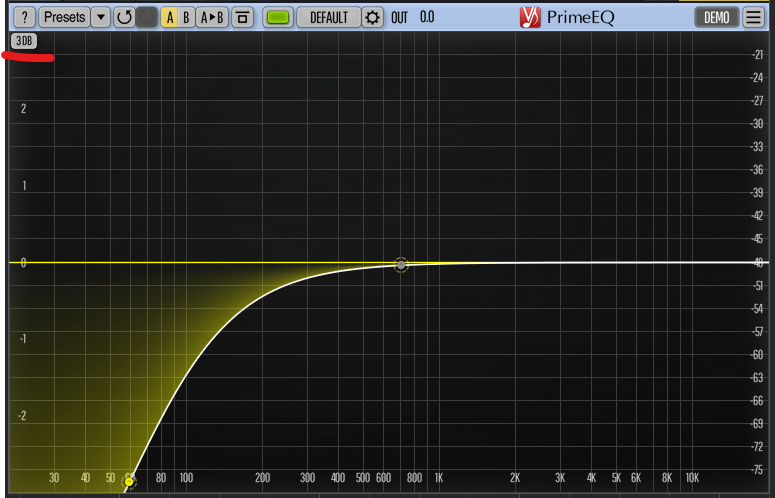Click the -2 dB gain scale label
The image size is (775, 498).
point(22,415)
